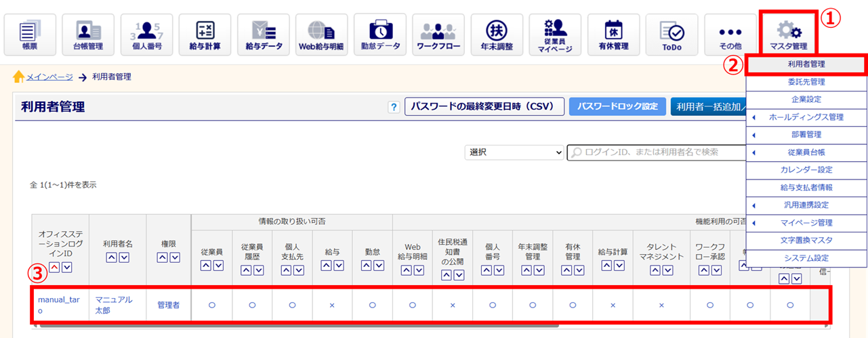Click the 個人番号 icon
The height and width of the screenshot is (338, 868).
pos(146,34)
